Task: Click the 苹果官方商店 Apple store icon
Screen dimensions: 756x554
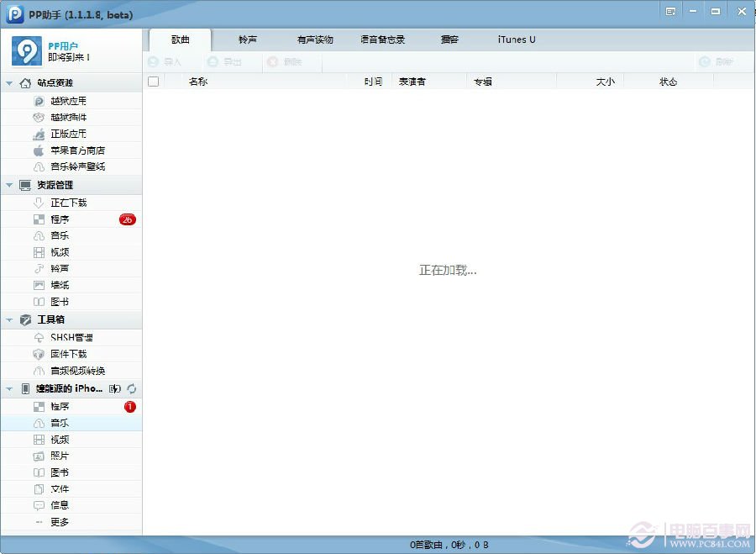Action: [x=39, y=150]
